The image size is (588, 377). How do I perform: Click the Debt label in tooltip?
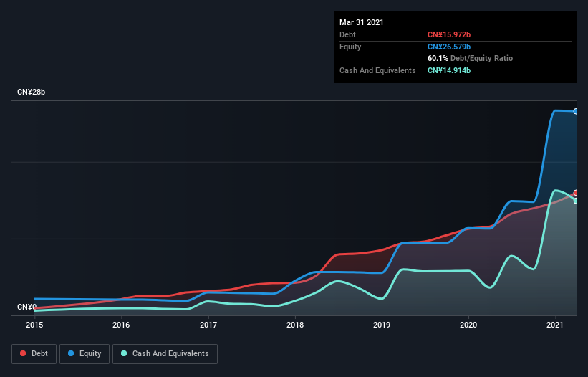tap(347, 34)
